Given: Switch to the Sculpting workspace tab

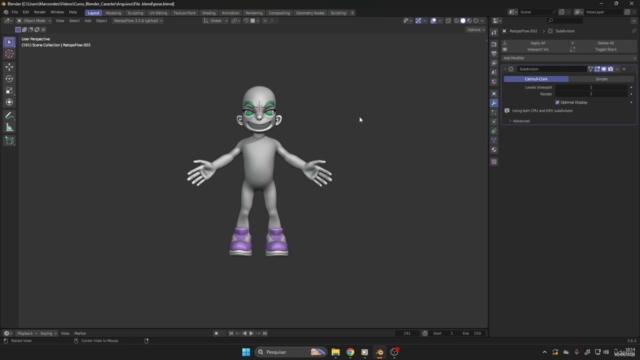Looking at the screenshot, I should pyautogui.click(x=135, y=13).
